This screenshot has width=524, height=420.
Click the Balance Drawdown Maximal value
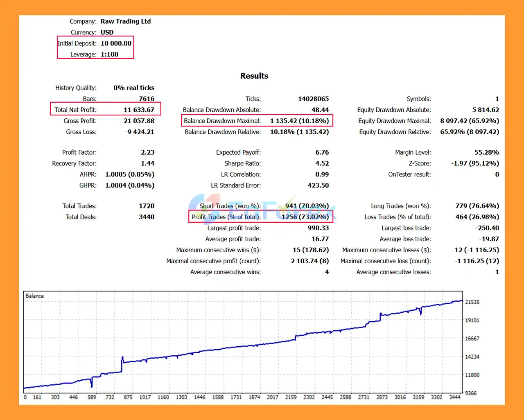coord(299,121)
